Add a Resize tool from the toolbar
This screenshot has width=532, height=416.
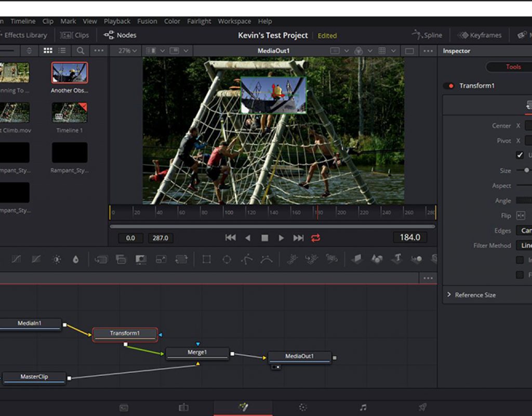pyautogui.click(x=161, y=259)
